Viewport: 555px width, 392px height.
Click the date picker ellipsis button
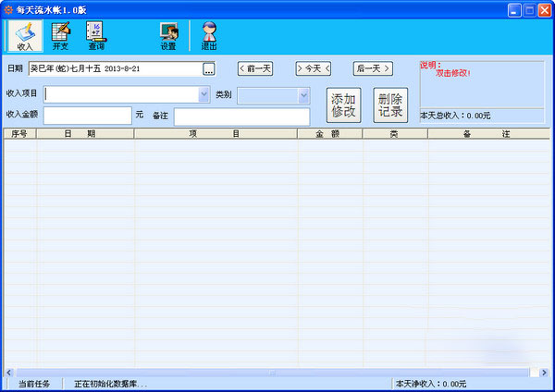tap(209, 68)
